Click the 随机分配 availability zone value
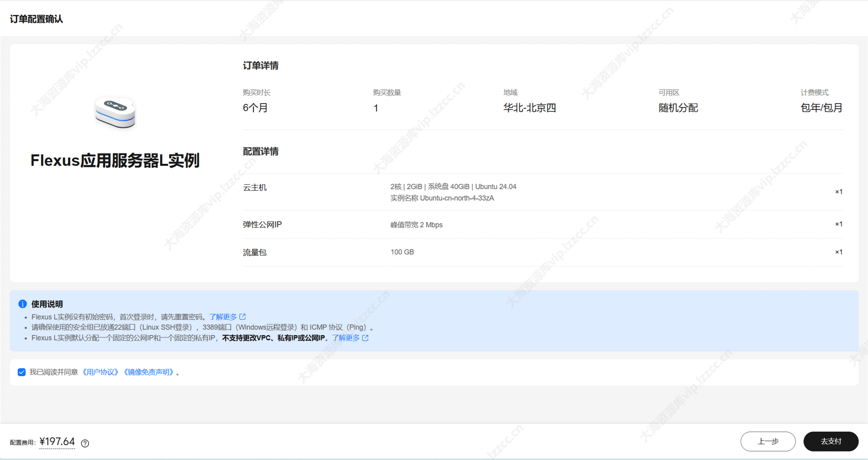Screen dimensions: 868x460 (x=678, y=108)
